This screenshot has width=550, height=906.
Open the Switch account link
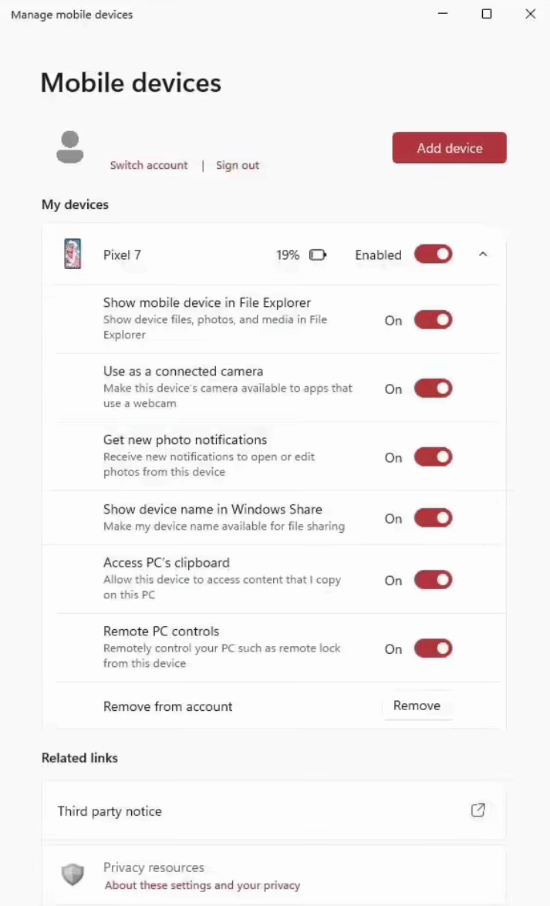click(149, 165)
